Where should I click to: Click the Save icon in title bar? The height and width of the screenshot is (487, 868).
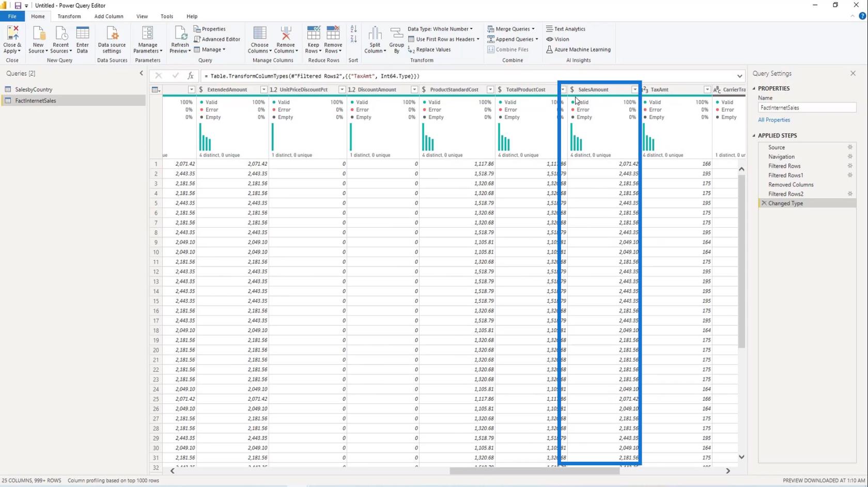(x=18, y=6)
